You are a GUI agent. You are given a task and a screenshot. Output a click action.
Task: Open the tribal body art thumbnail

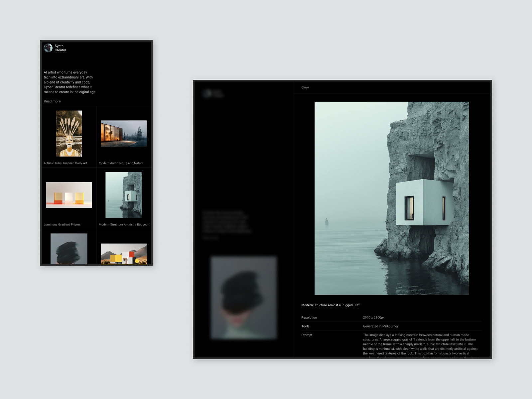(69, 134)
